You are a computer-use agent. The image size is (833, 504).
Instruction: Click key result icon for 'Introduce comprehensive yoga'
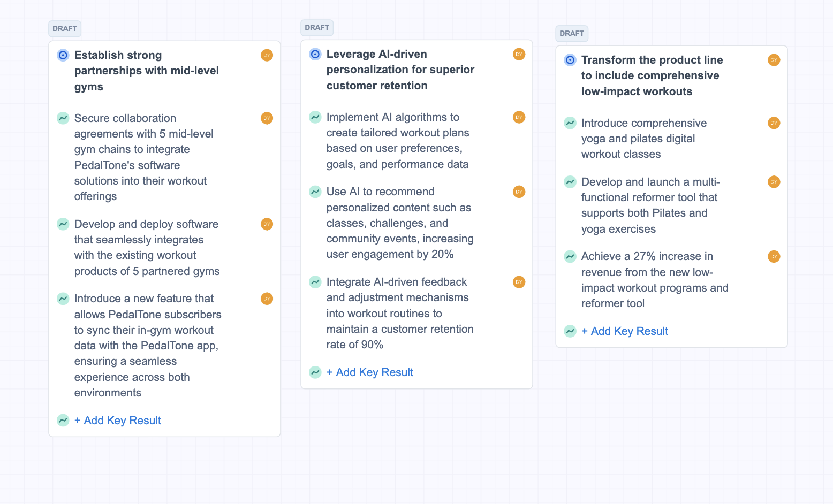click(x=570, y=123)
